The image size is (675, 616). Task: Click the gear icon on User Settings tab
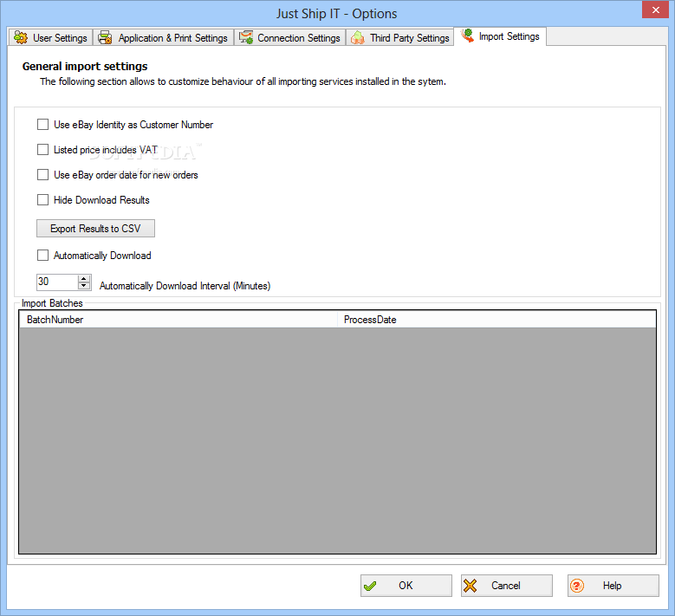20,38
